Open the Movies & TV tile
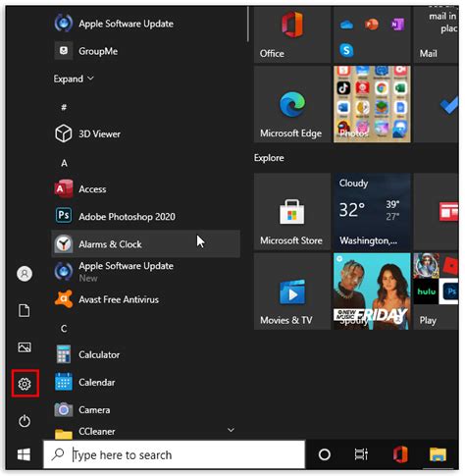This screenshot has width=465, height=476. tap(292, 291)
